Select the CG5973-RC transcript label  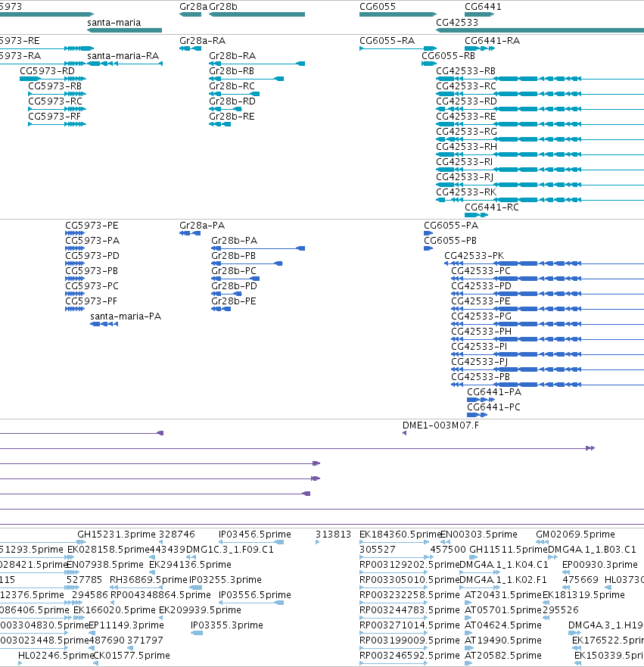54,101
